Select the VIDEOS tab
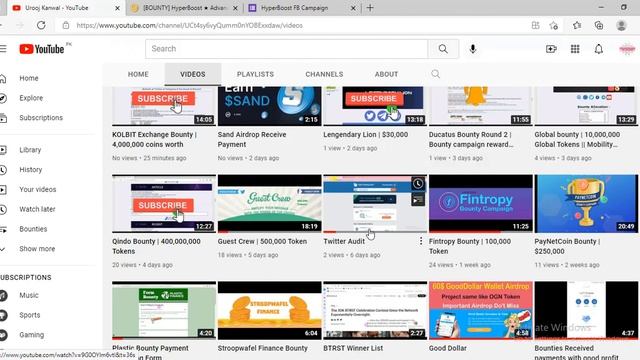The width and height of the screenshot is (640, 360). 193,74
